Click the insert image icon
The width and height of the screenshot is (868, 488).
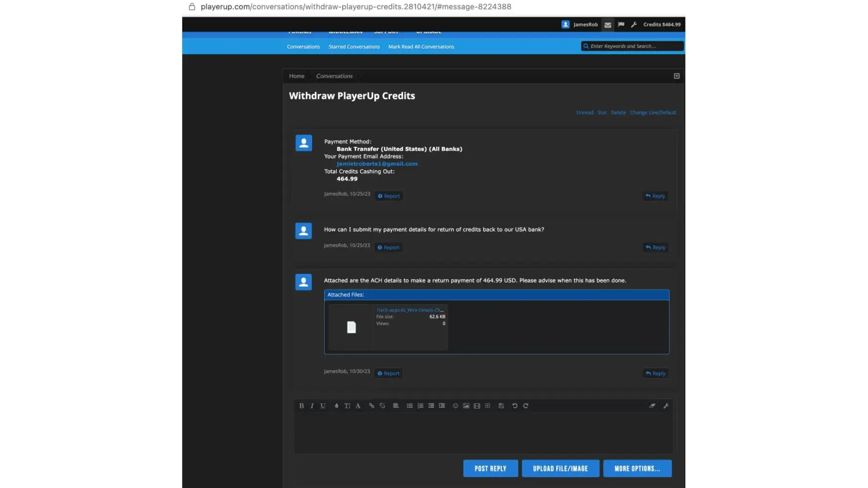click(x=466, y=406)
